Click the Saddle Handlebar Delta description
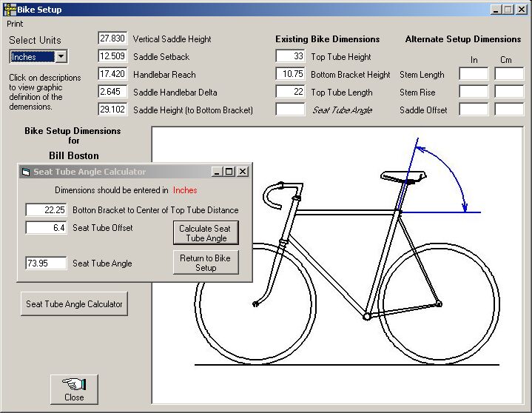The height and width of the screenshot is (413, 532). (175, 93)
